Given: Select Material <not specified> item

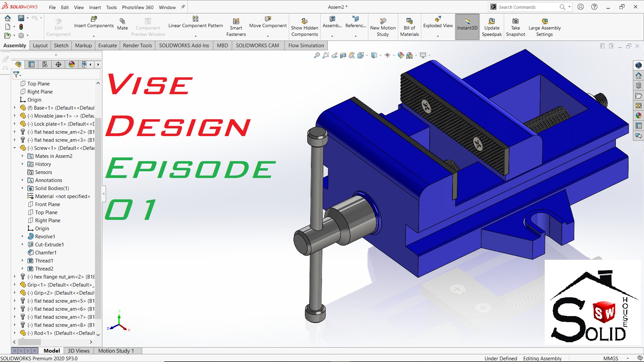Looking at the screenshot, I should 59,196.
